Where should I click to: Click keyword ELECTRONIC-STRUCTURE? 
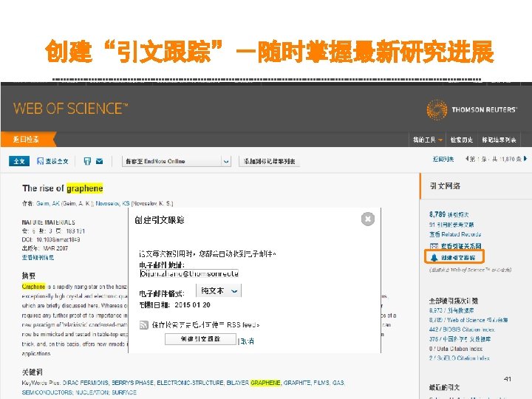pyautogui.click(x=190, y=383)
